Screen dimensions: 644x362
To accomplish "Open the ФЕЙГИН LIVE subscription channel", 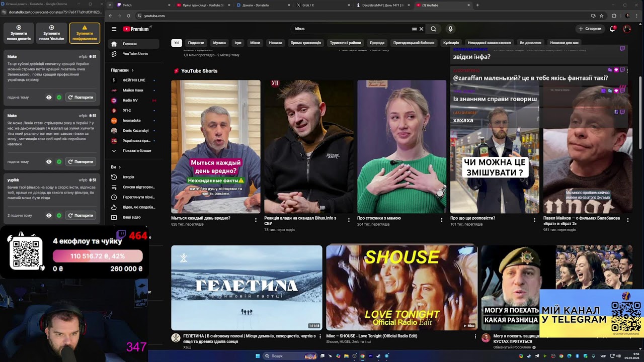I will pos(132,80).
